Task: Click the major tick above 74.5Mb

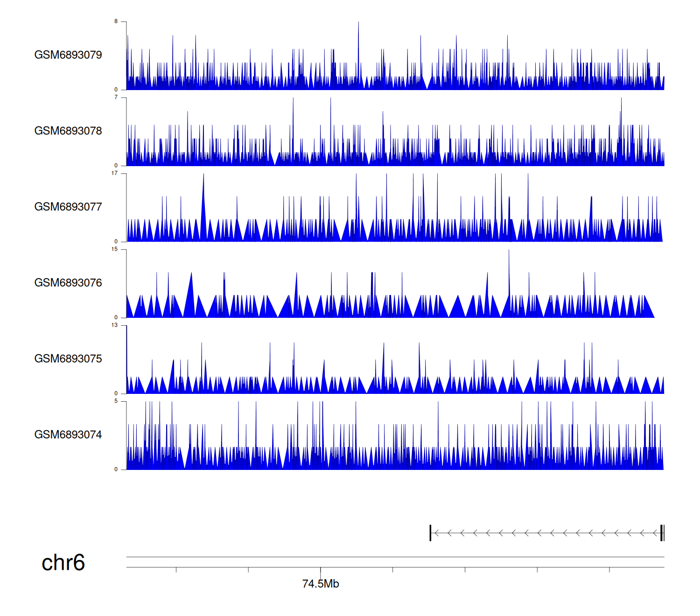Action: (x=321, y=571)
